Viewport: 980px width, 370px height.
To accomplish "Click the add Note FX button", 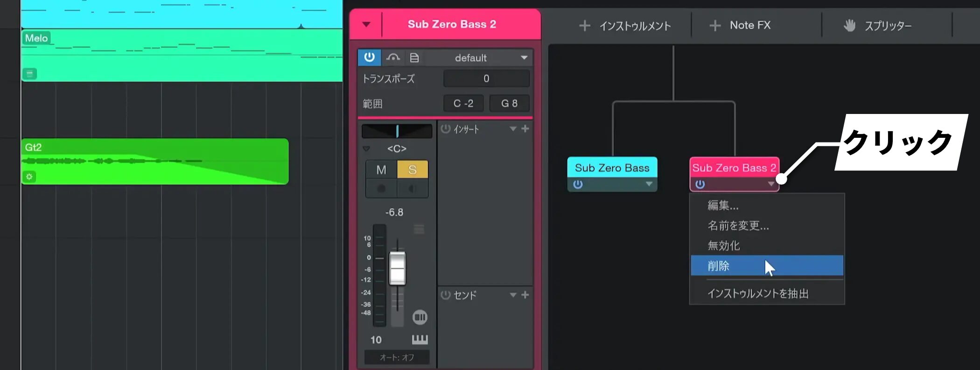I will point(740,26).
